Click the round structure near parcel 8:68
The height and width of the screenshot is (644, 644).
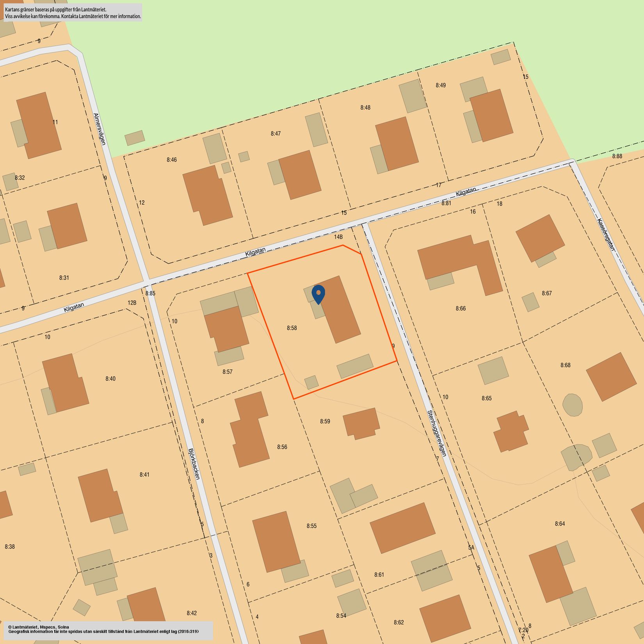(573, 405)
